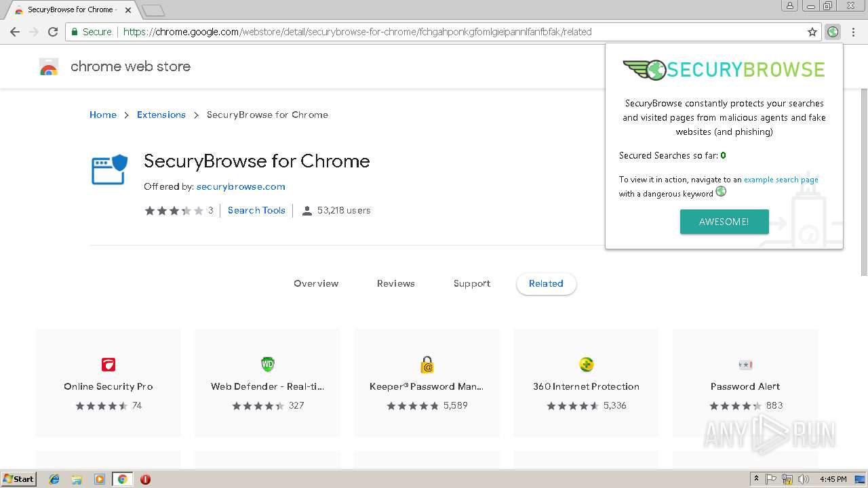Open Password Alert card title
This screenshot has width=868, height=488.
pos(745,386)
